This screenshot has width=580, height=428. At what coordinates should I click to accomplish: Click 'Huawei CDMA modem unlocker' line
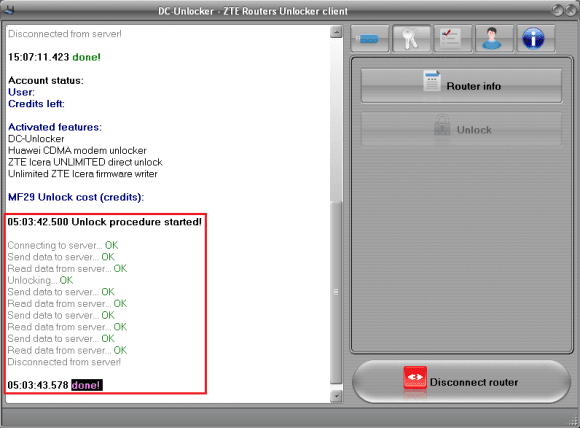click(x=77, y=151)
